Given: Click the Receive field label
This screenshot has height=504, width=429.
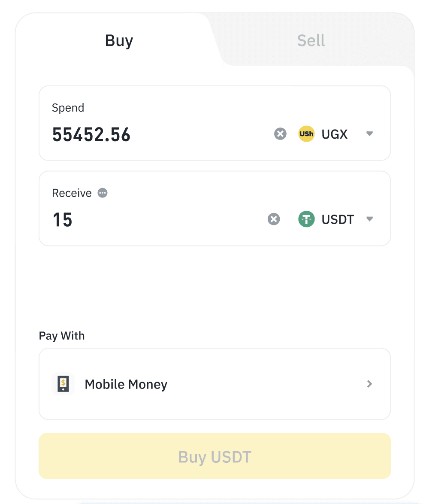Looking at the screenshot, I should point(72,193).
